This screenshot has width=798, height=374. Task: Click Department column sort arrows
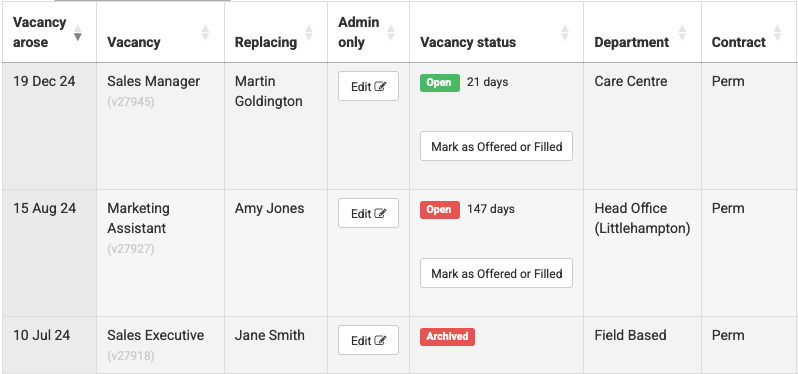pos(682,33)
